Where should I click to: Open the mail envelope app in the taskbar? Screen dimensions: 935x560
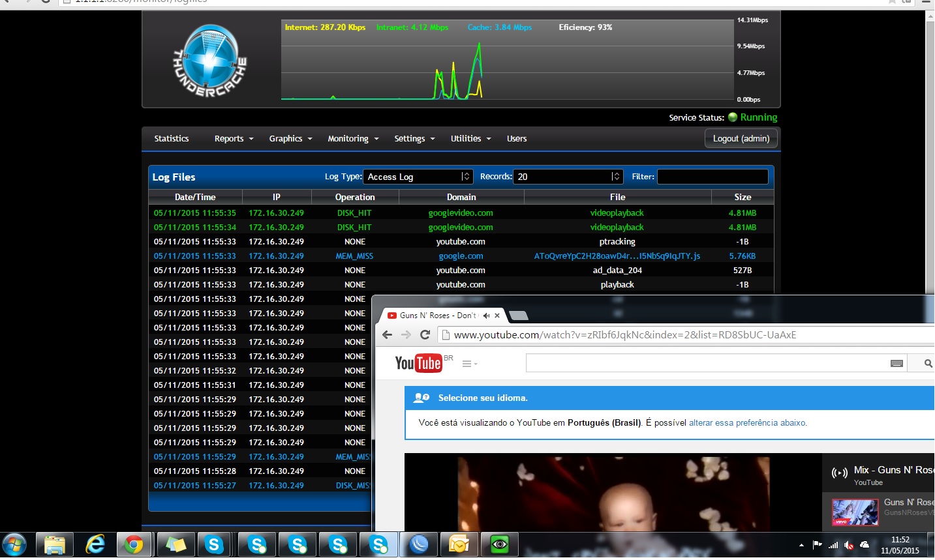point(459,544)
